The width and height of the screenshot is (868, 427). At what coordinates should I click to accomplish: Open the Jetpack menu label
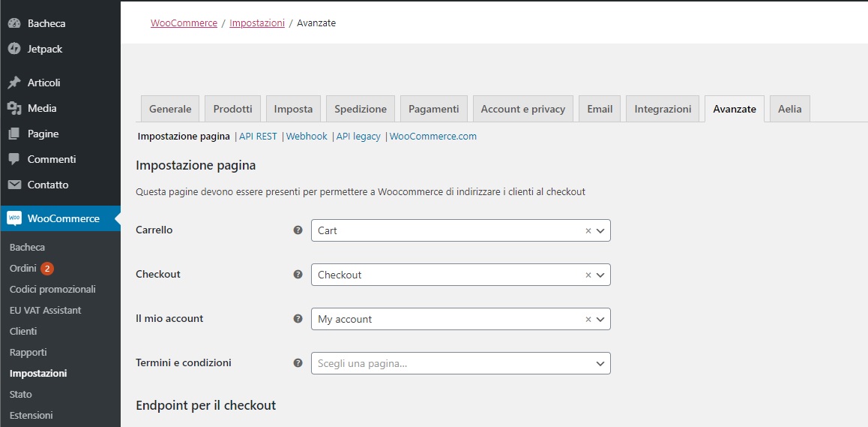click(x=45, y=49)
